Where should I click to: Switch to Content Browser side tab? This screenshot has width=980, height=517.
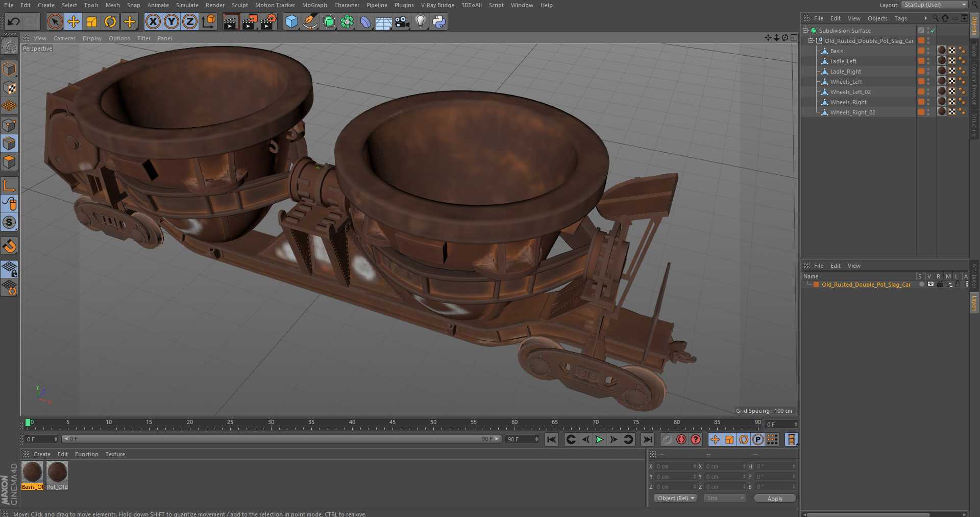coord(974,84)
